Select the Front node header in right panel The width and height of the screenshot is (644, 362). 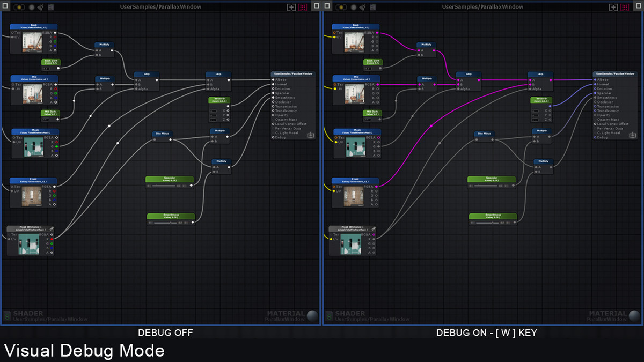[355, 181]
